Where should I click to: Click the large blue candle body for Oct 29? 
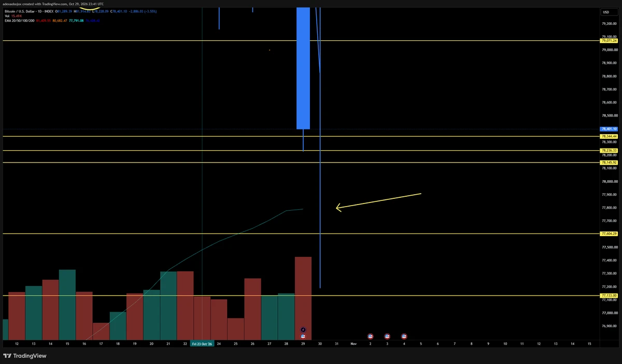click(x=303, y=68)
